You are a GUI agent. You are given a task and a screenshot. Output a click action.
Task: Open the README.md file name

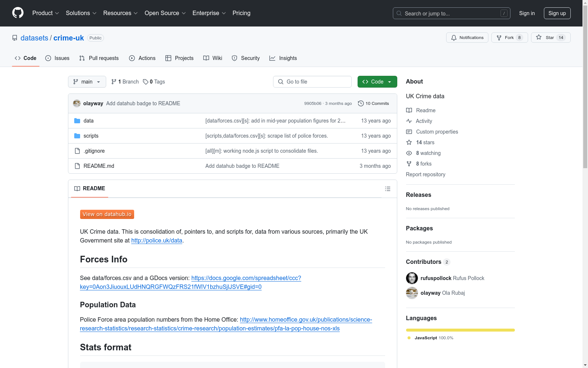coord(99,166)
